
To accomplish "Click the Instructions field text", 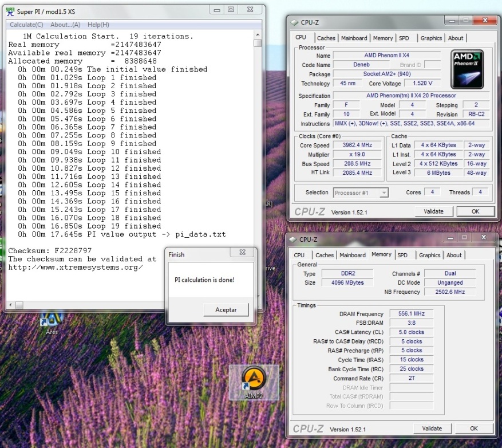I will [x=411, y=123].
